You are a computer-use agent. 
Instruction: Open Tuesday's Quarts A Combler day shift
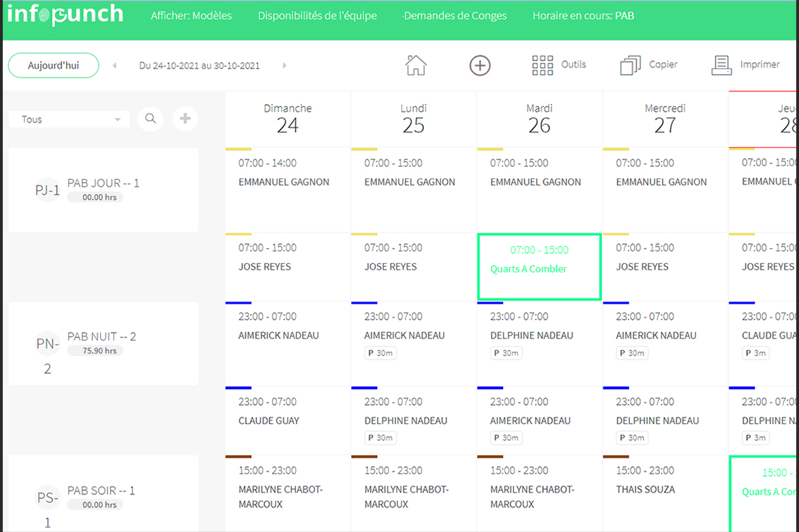coord(539,267)
